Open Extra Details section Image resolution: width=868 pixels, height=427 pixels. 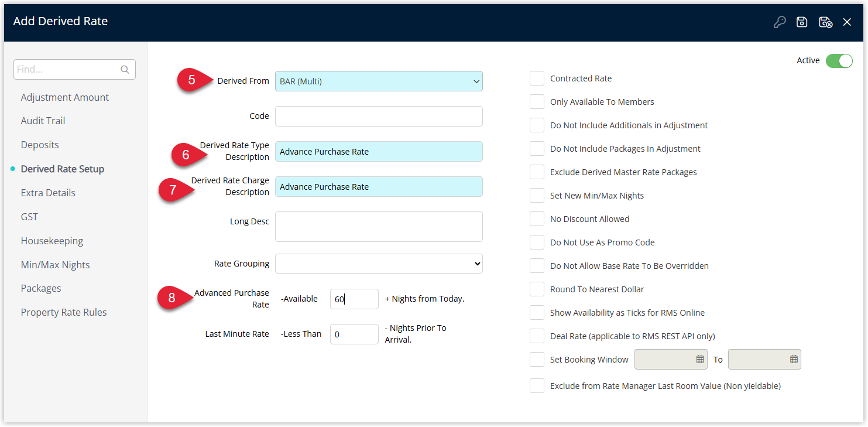point(48,193)
